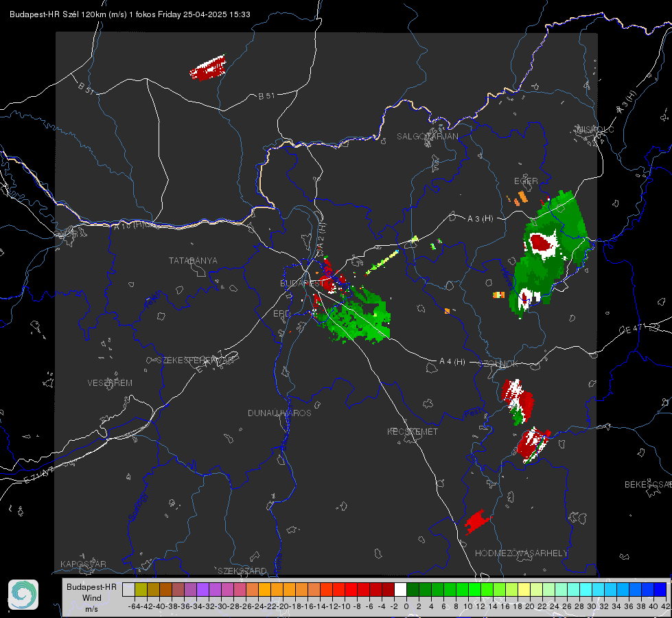Click the DUNAÚJVÁROS city label

pyautogui.click(x=279, y=413)
